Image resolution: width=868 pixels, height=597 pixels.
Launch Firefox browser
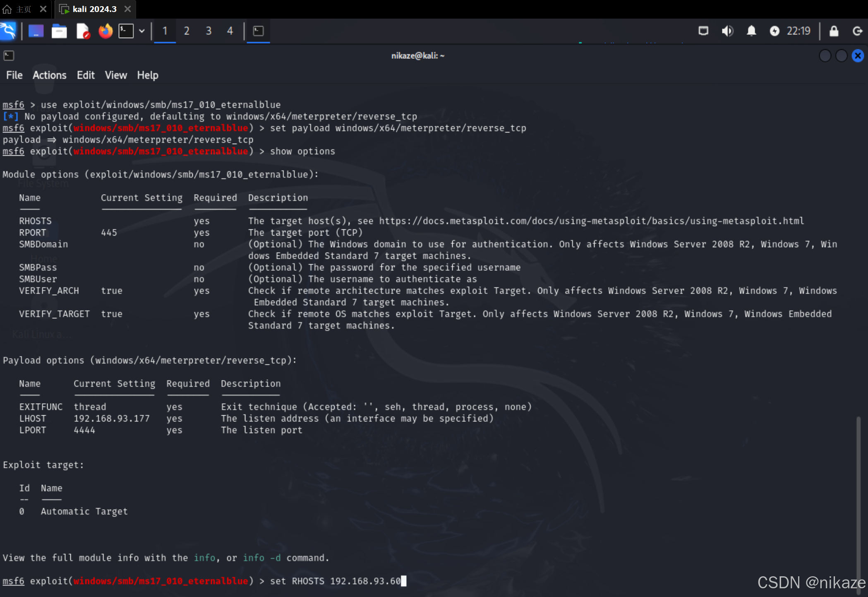[x=106, y=31]
